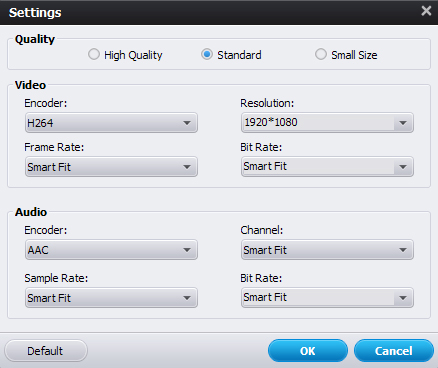Select the High Quality radio button
The image size is (438, 368).
click(94, 54)
